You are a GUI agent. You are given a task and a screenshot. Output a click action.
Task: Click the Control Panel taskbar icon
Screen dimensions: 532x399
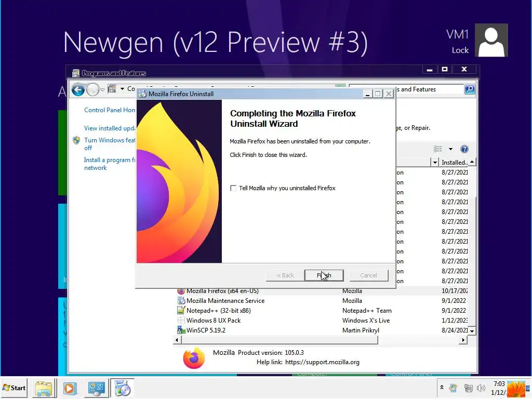[x=96, y=388]
